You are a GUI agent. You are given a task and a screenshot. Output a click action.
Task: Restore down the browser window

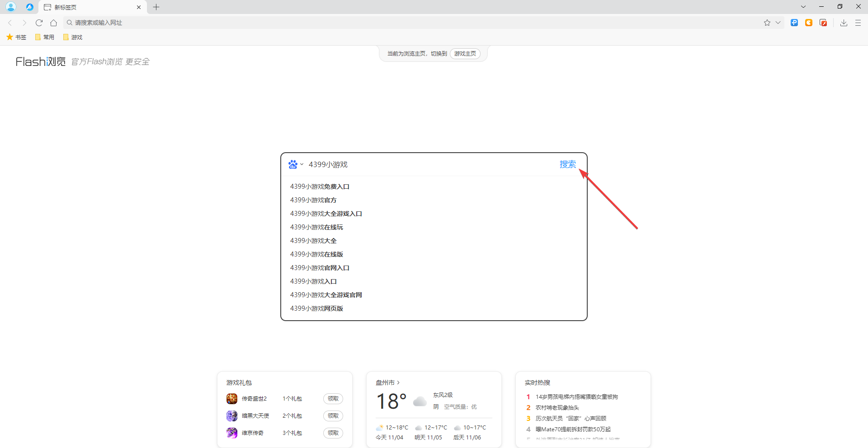(840, 7)
